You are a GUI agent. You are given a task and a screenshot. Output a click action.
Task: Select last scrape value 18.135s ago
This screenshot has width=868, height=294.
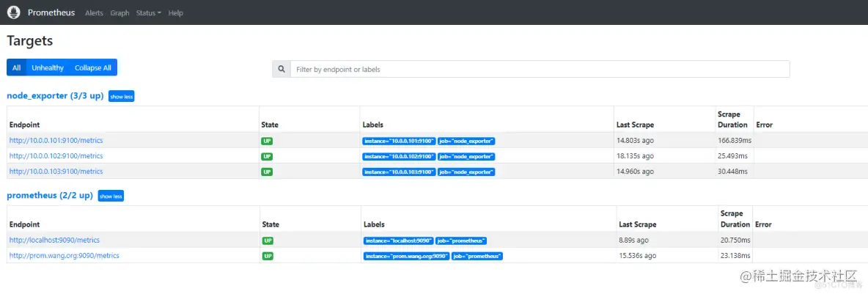635,156
